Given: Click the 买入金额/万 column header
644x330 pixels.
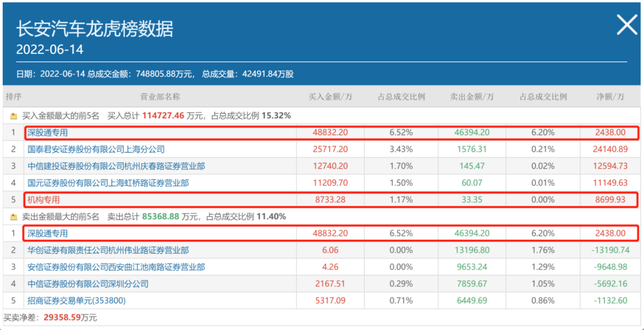Looking at the screenshot, I should click(331, 97).
